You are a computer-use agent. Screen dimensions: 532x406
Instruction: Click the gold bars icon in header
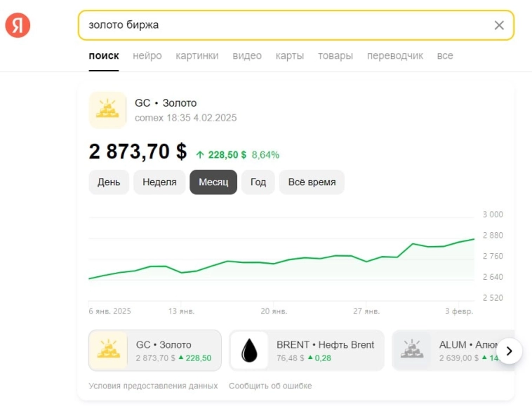107,110
